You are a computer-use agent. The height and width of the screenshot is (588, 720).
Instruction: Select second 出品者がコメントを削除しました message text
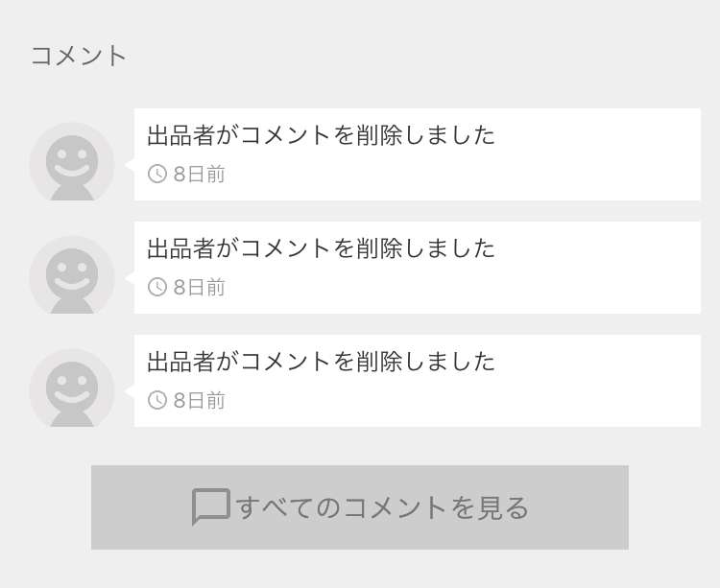pos(321,248)
